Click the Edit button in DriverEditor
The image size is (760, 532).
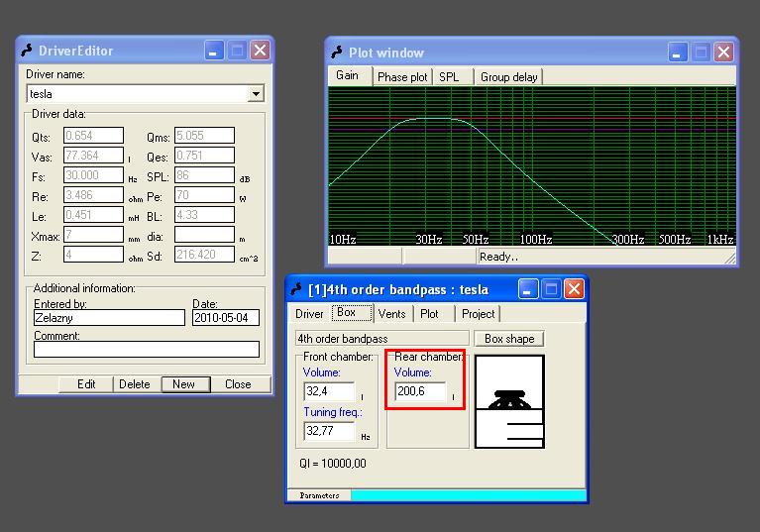click(87, 384)
